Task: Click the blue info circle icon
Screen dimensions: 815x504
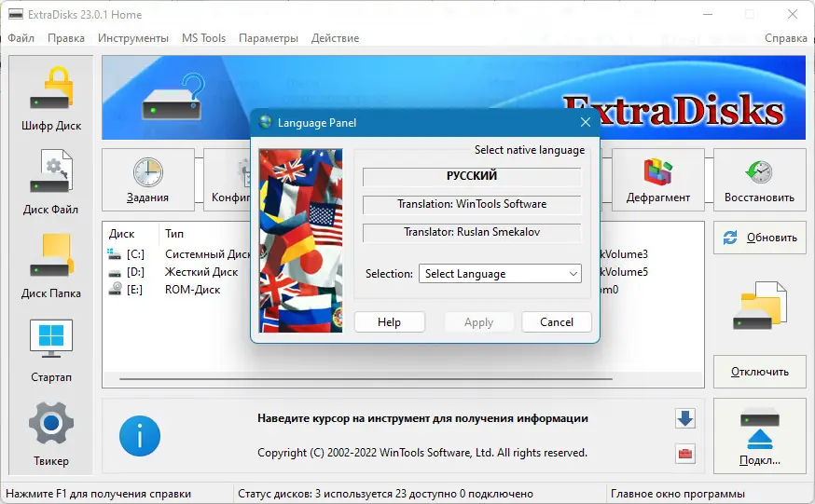Action: [139, 436]
